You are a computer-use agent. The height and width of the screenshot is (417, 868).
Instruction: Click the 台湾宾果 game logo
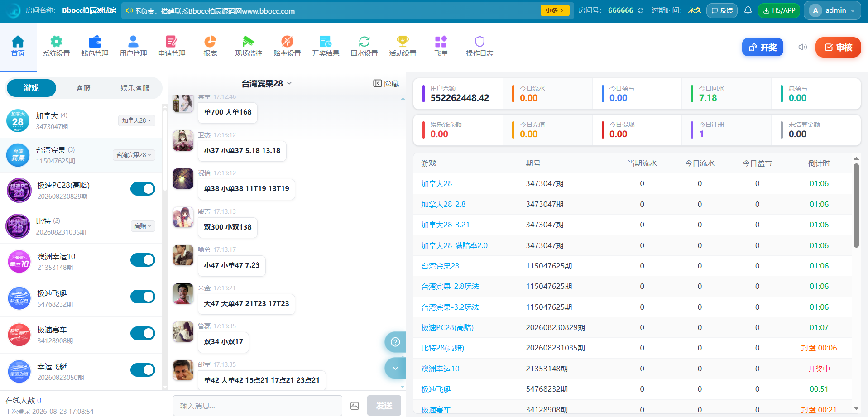point(18,155)
